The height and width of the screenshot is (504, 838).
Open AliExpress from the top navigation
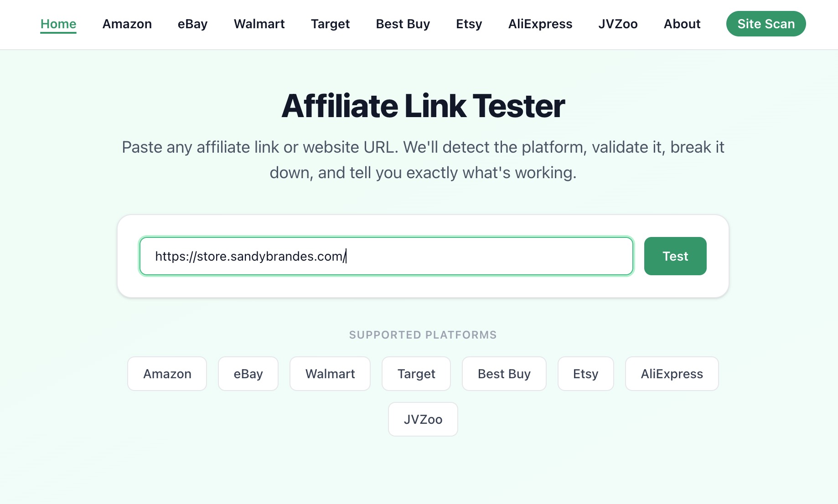(540, 24)
